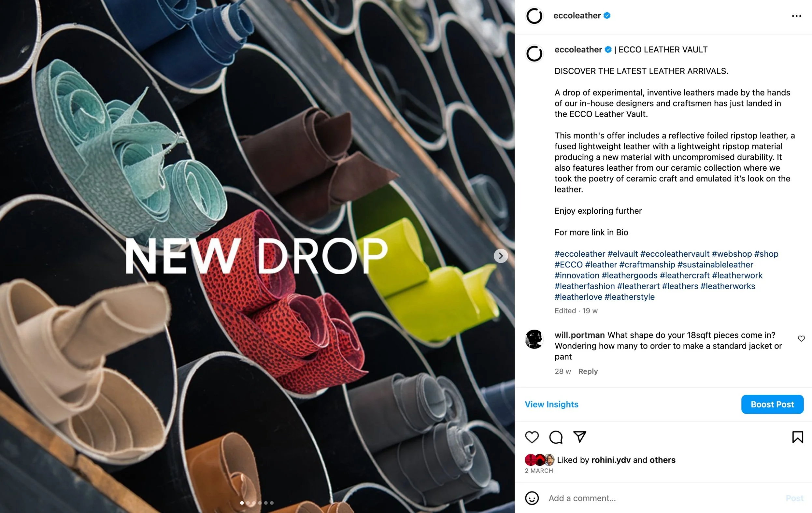Image resolution: width=812 pixels, height=513 pixels.
Task: Open rohini.ydv's profile from likes
Action: pyautogui.click(x=611, y=460)
